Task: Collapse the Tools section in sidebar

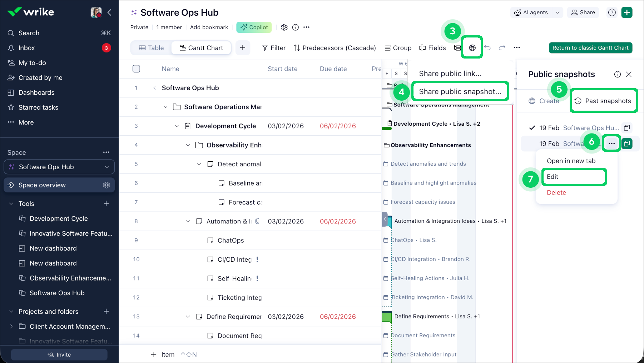Action: tap(11, 204)
